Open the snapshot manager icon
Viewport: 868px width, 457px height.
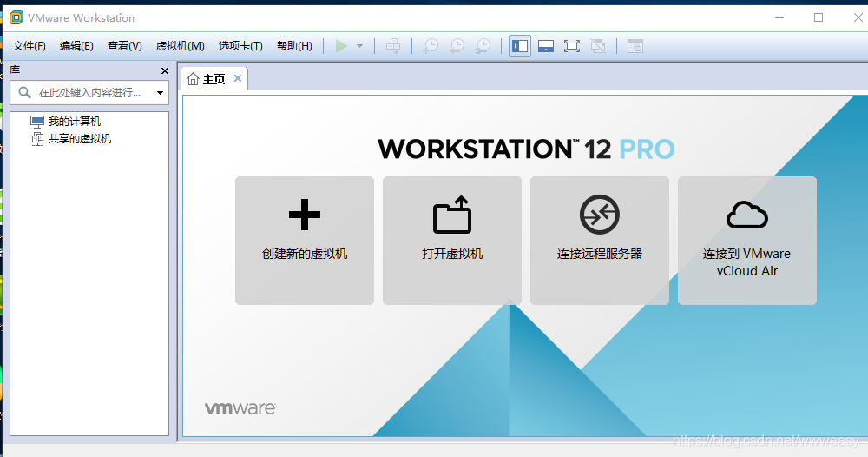[483, 46]
